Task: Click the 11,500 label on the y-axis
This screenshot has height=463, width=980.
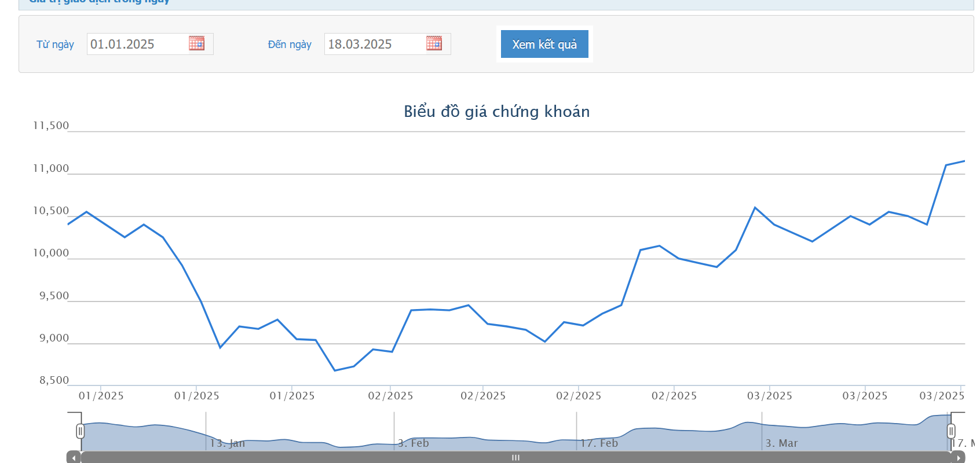Action: click(x=51, y=126)
